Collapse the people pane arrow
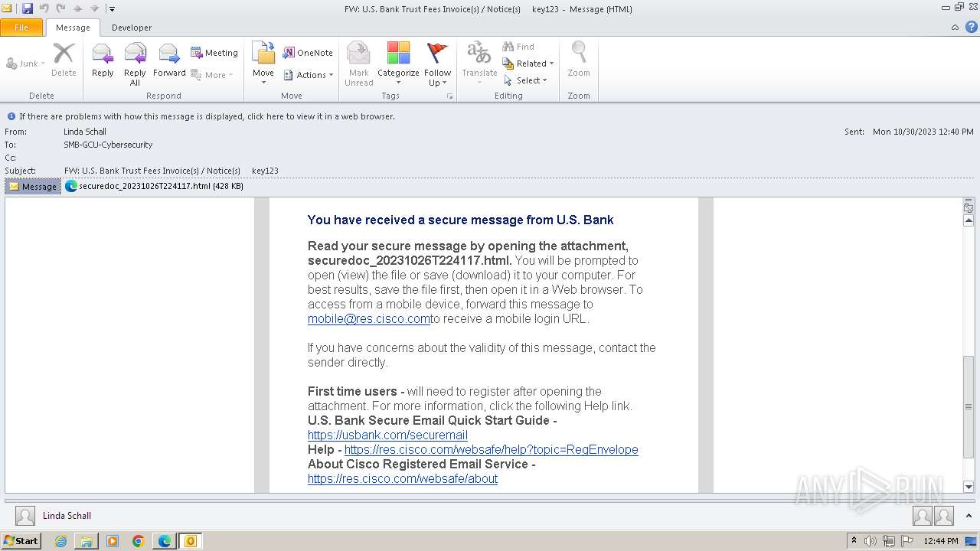 coord(969,516)
